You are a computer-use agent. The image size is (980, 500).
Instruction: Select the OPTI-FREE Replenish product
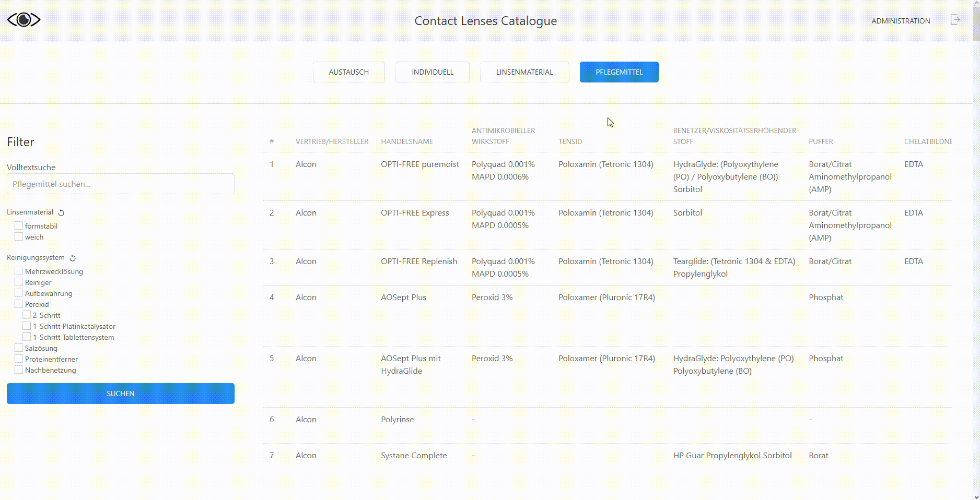point(419,261)
